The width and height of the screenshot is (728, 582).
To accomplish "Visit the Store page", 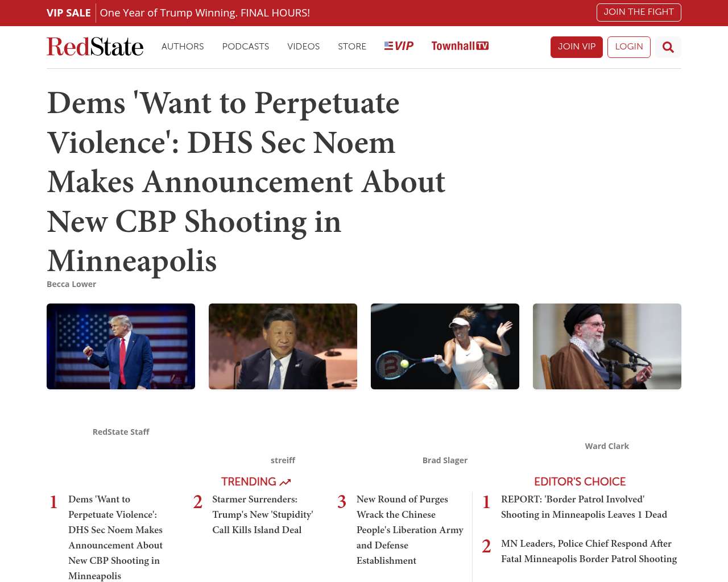I will tap(352, 47).
